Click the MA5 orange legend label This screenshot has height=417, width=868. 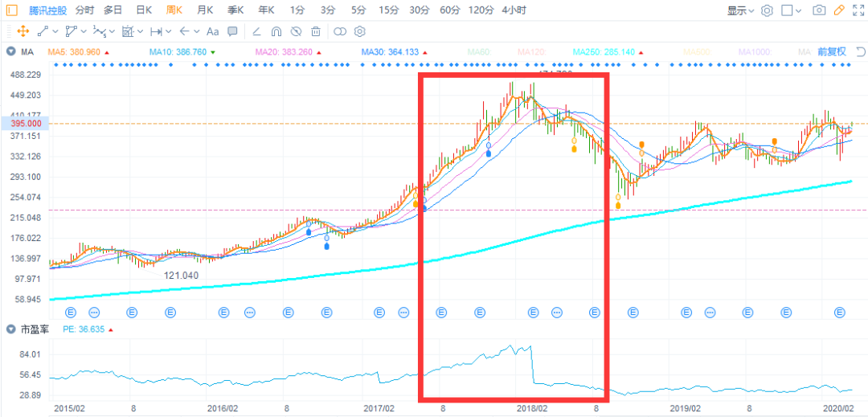pos(74,52)
